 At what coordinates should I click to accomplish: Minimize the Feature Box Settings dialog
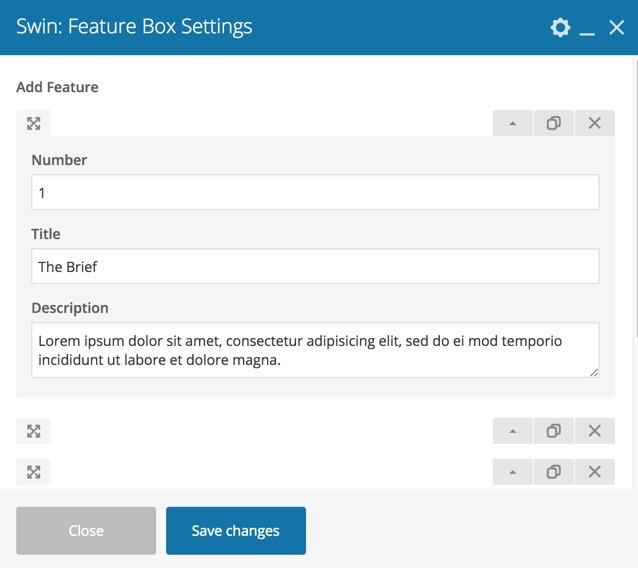coord(587,28)
